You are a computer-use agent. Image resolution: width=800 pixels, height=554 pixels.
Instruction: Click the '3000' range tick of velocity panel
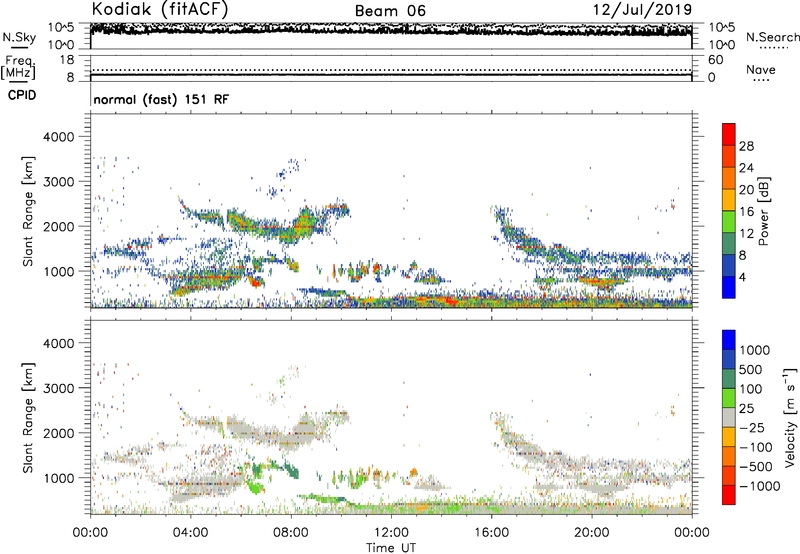tap(58, 388)
